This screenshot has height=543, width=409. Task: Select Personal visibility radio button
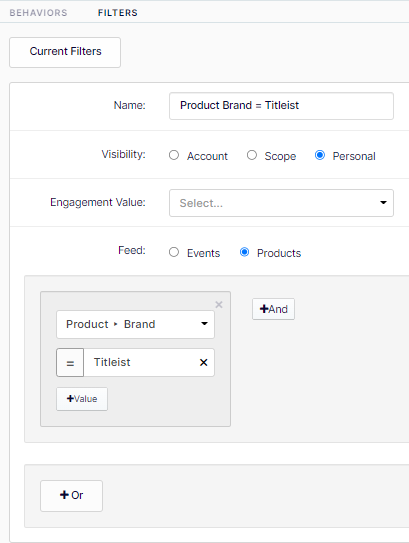point(320,155)
